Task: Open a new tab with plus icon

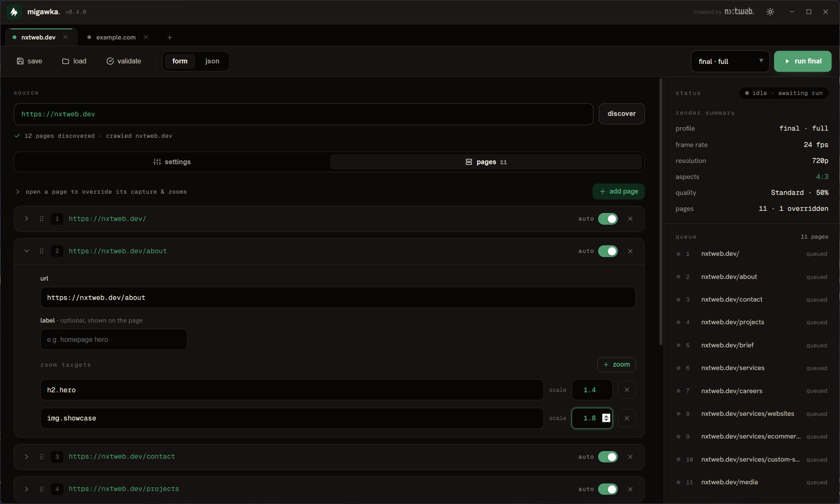Action: (x=170, y=37)
